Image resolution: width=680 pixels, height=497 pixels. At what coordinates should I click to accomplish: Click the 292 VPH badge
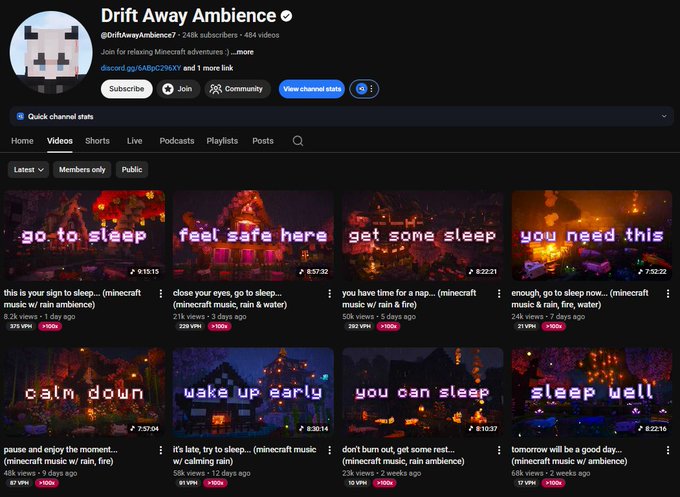pos(359,326)
